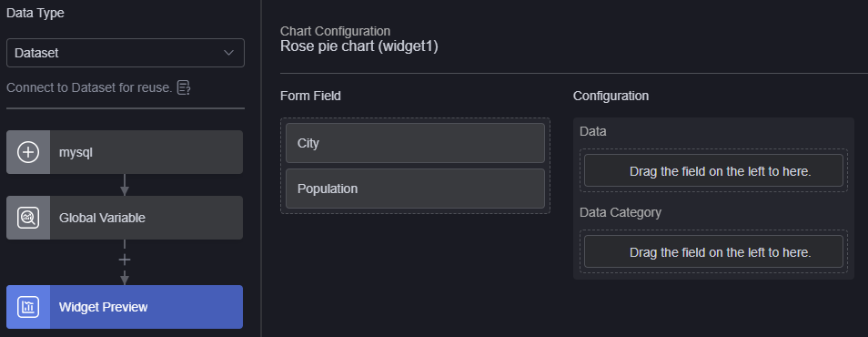Click the plus-circle icon on mysql node
Viewport: 868px width, 337px height.
(x=28, y=152)
